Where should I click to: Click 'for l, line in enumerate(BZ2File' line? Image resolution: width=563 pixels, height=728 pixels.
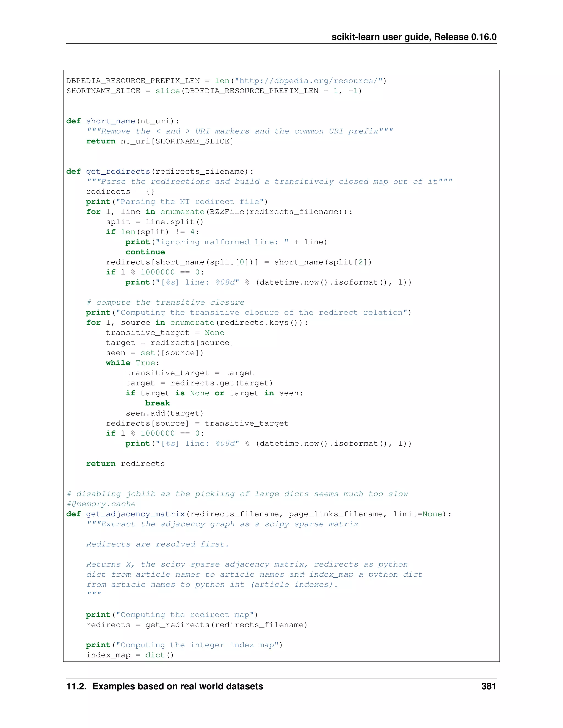pyautogui.click(x=219, y=212)
